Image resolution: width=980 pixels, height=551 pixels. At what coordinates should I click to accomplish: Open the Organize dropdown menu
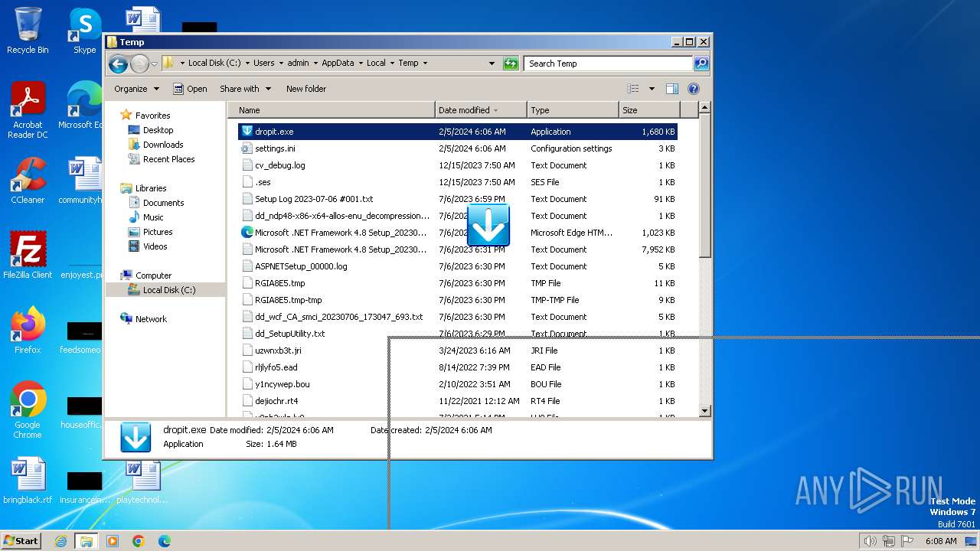pyautogui.click(x=136, y=89)
